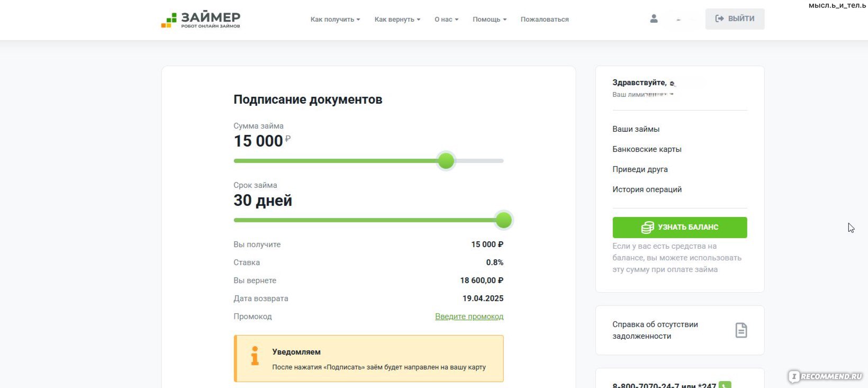Image resolution: width=868 pixels, height=388 pixels.
Task: Click the document icon for debt certificate
Action: tap(741, 330)
